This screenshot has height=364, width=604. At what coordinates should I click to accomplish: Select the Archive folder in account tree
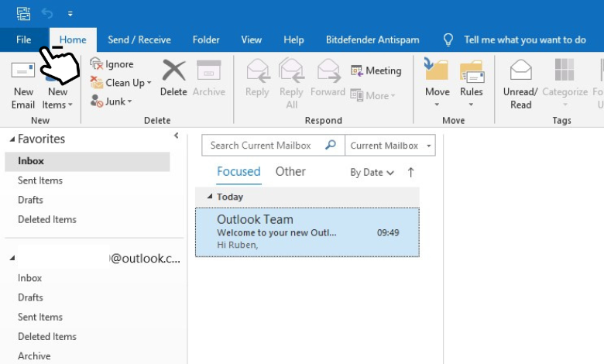34,356
